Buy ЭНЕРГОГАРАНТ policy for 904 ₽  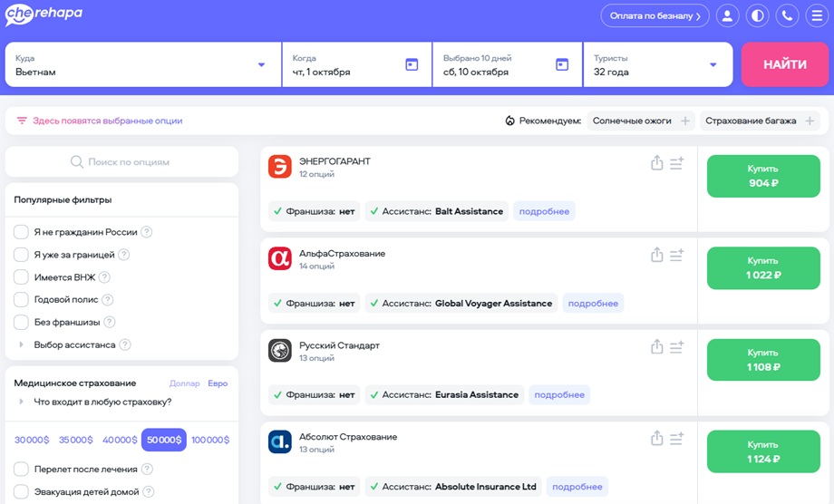coord(763,176)
